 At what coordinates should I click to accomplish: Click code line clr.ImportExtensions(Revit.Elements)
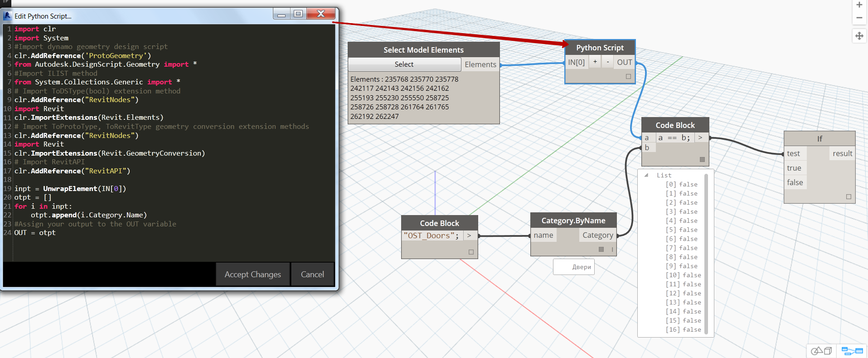coord(89,118)
